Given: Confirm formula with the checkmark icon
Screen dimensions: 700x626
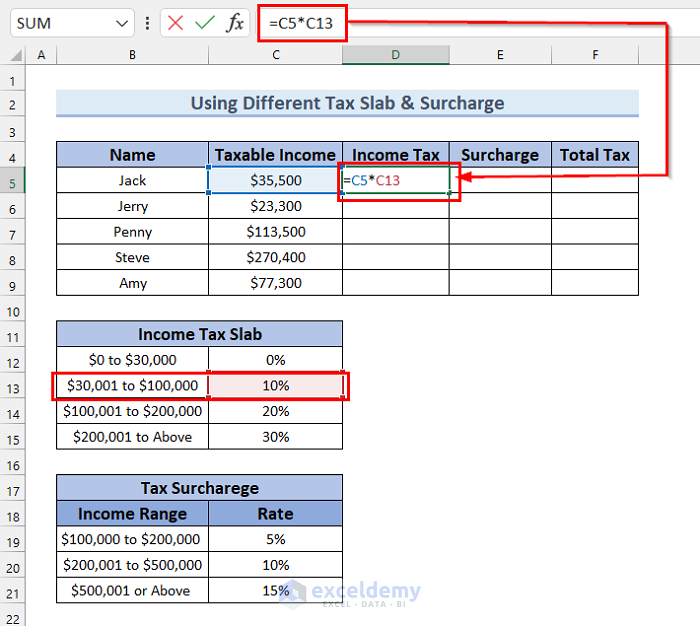Looking at the screenshot, I should (205, 23).
